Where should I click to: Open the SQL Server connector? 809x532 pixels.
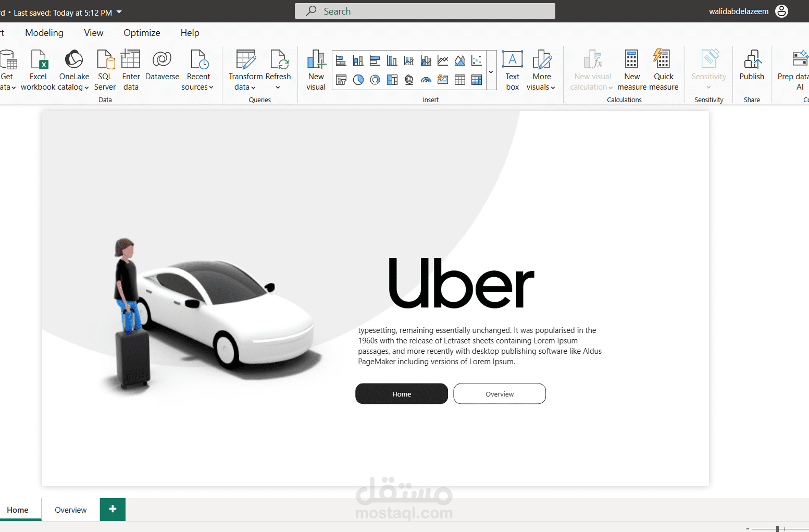[x=105, y=70]
